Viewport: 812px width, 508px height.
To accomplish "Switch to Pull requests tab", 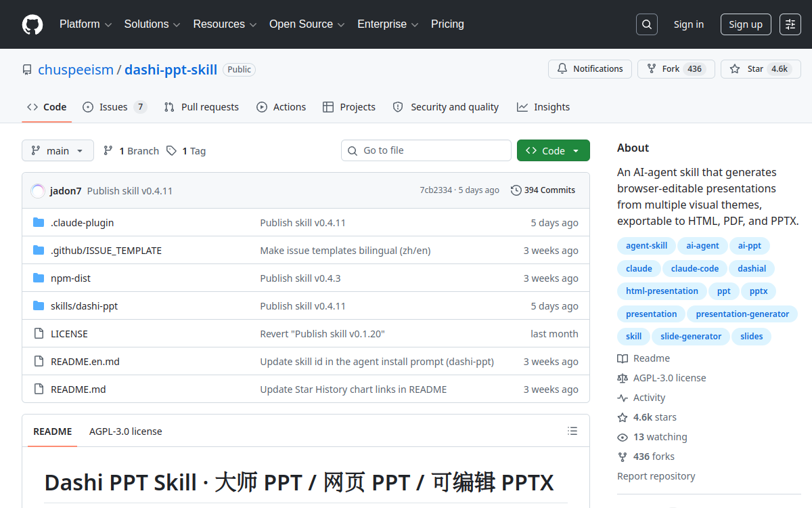I will point(202,107).
